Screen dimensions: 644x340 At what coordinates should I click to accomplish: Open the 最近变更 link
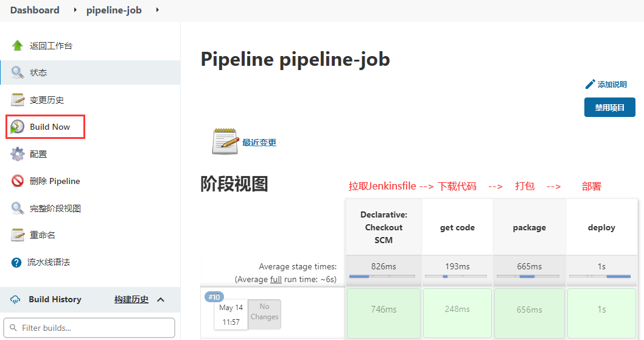(x=259, y=143)
